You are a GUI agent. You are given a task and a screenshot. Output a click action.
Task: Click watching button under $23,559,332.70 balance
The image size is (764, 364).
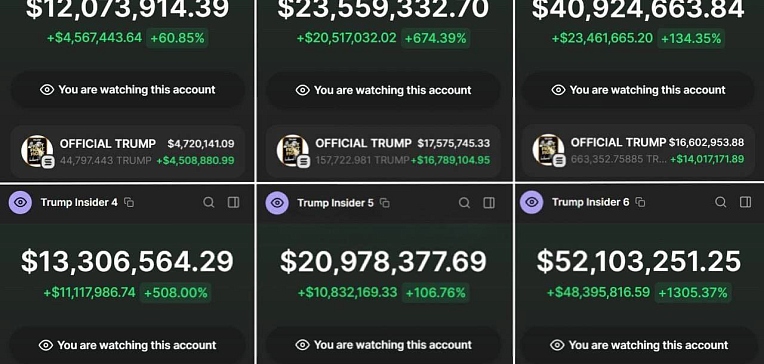coord(383,90)
